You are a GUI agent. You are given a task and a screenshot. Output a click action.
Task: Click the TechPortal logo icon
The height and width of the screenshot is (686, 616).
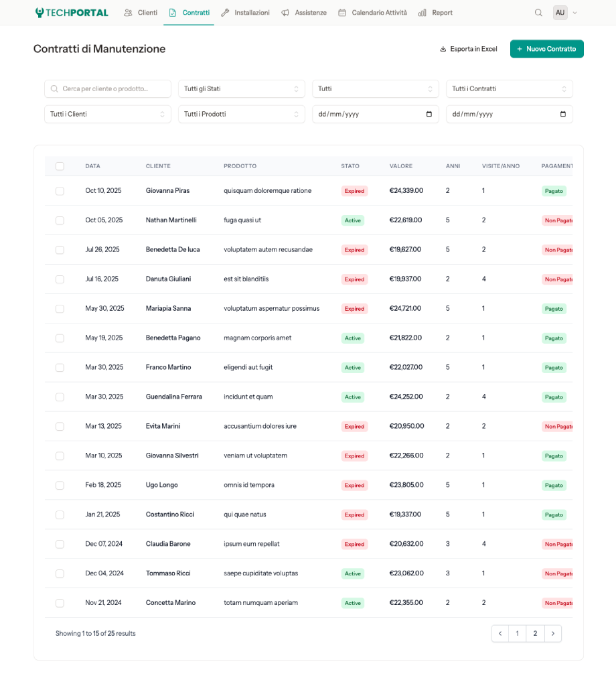click(x=40, y=12)
